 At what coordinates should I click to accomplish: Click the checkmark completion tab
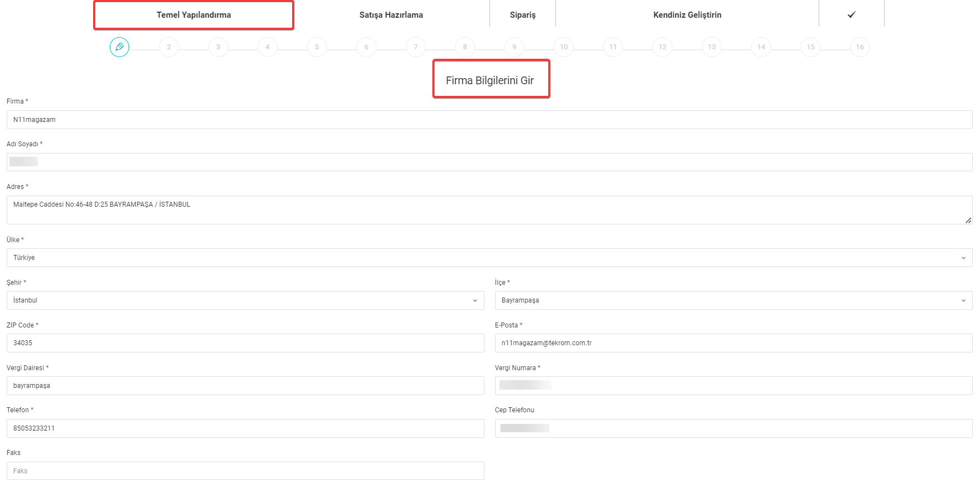(x=851, y=15)
